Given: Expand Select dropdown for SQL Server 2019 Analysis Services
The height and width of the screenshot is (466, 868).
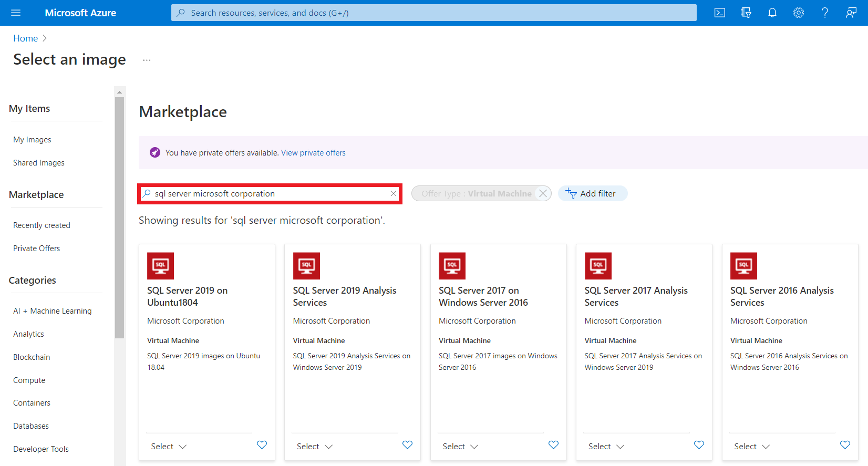Looking at the screenshot, I should [314, 447].
